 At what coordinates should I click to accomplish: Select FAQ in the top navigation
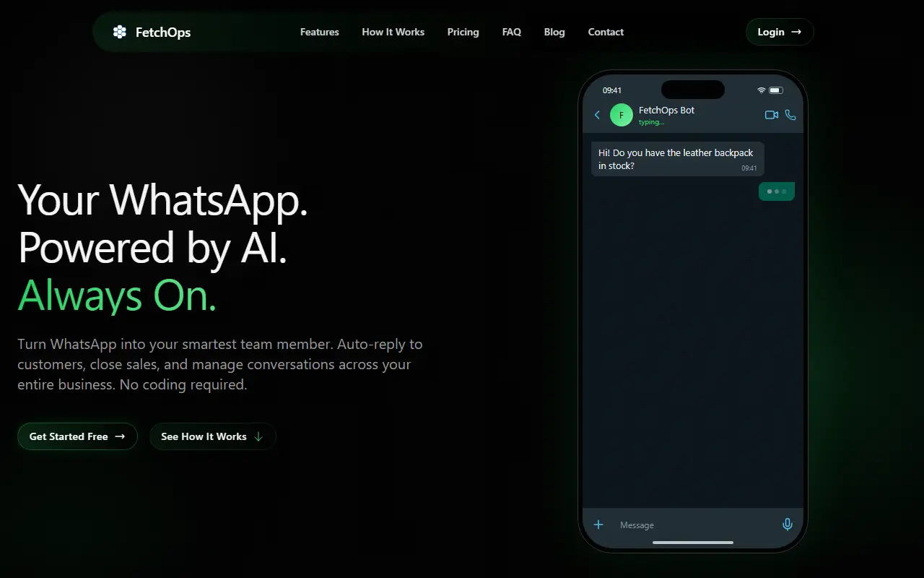512,32
